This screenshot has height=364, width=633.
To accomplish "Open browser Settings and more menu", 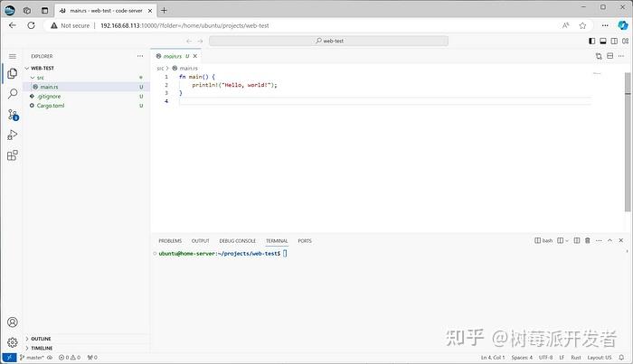I will point(605,25).
